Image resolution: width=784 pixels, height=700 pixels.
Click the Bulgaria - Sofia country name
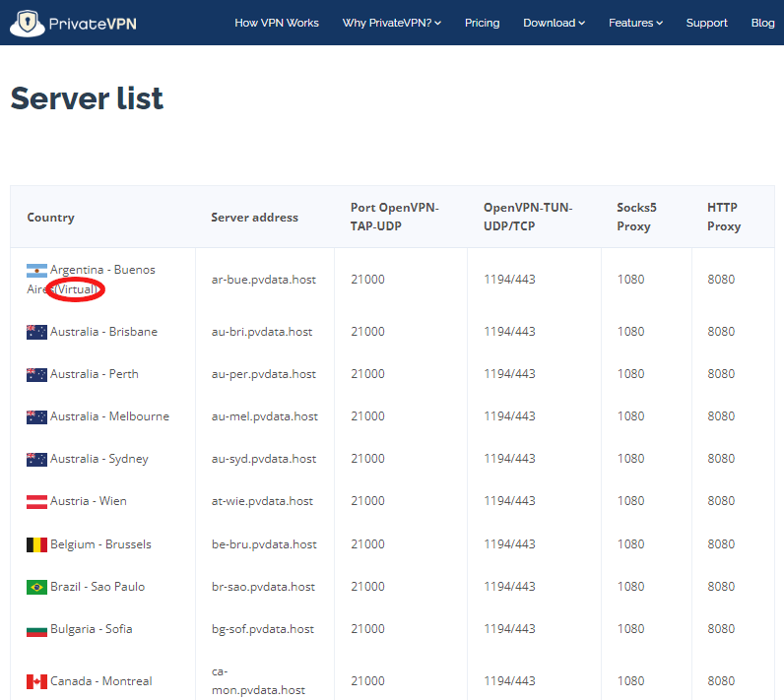[x=91, y=629]
